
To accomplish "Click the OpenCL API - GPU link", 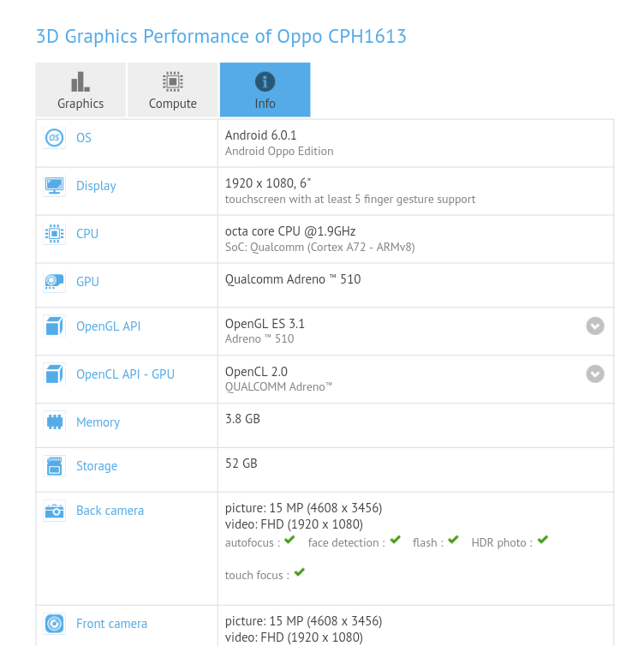I will [x=125, y=374].
